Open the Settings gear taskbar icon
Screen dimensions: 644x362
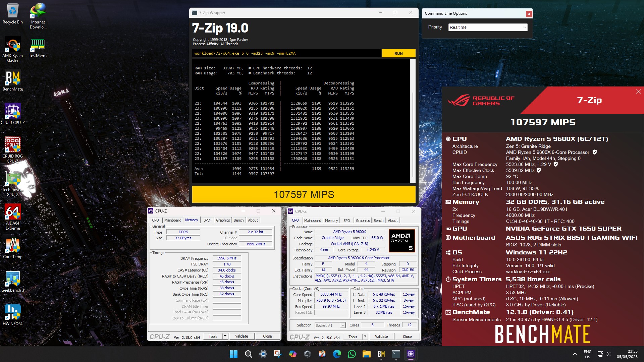[263, 354]
